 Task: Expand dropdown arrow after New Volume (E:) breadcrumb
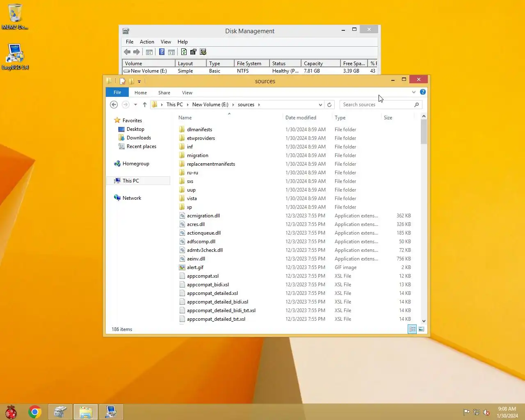click(x=233, y=105)
